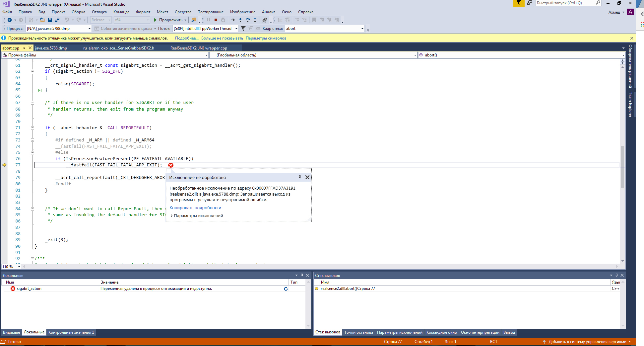Click Continue to resume debugging

coord(169,20)
